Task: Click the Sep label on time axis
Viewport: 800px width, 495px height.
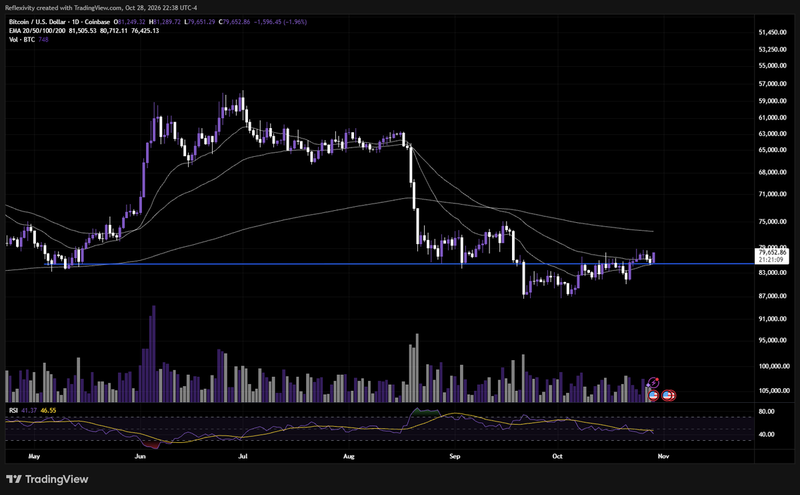Action: point(455,456)
